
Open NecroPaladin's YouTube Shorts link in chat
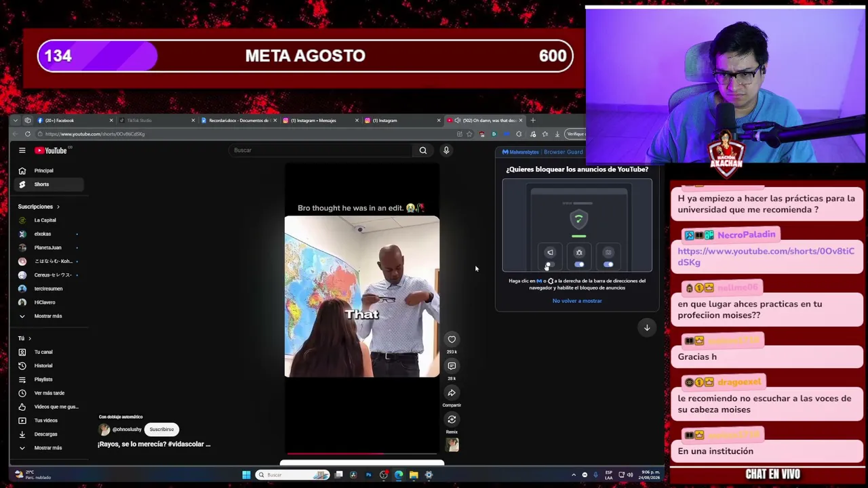coord(766,257)
